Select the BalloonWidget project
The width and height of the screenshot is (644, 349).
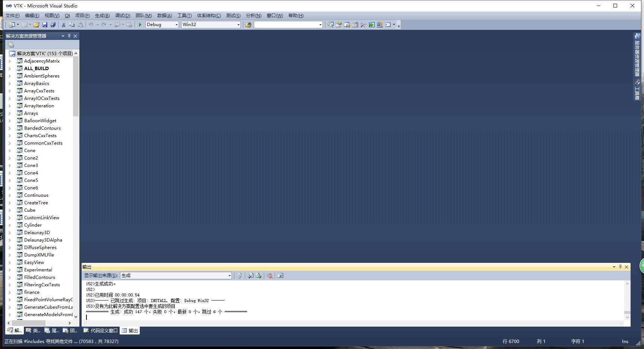(x=40, y=121)
